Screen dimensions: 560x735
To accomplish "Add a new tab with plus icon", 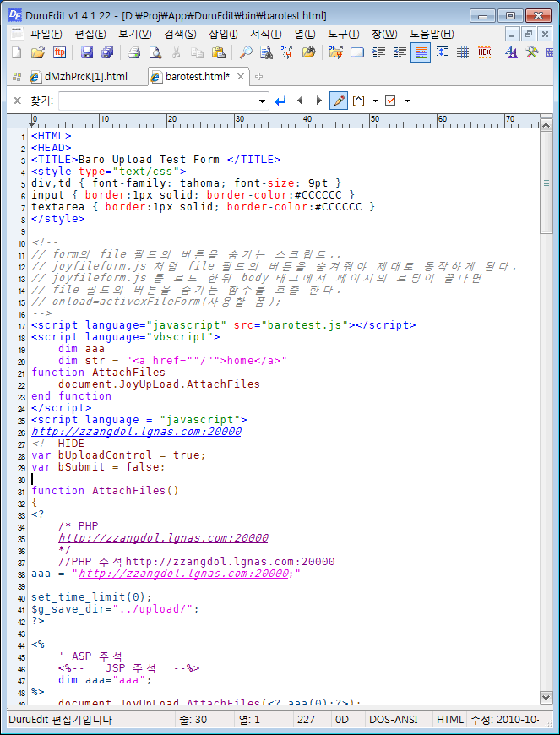I will click(258, 77).
